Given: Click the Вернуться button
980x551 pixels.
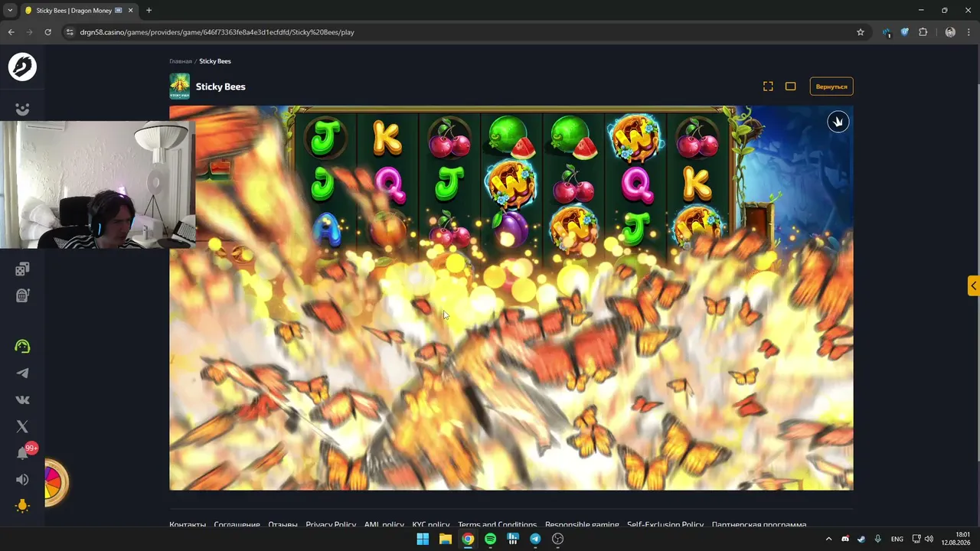Looking at the screenshot, I should point(831,86).
